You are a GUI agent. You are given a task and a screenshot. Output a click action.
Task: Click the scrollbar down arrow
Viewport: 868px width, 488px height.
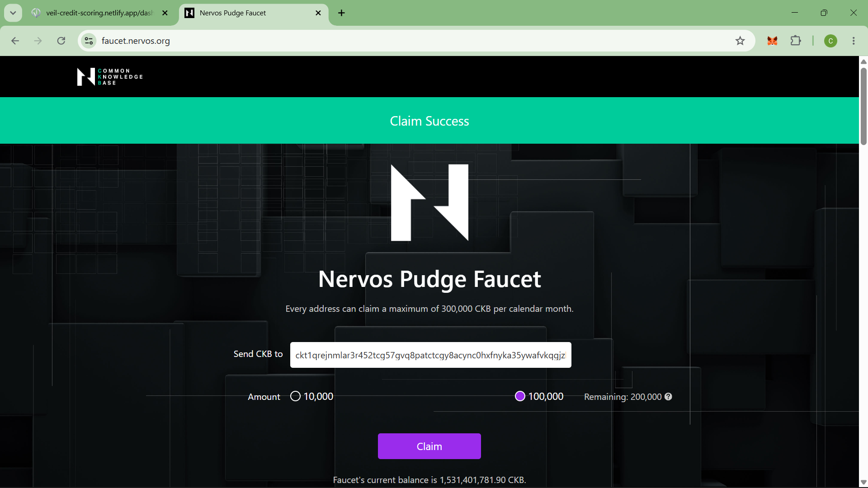pyautogui.click(x=863, y=483)
